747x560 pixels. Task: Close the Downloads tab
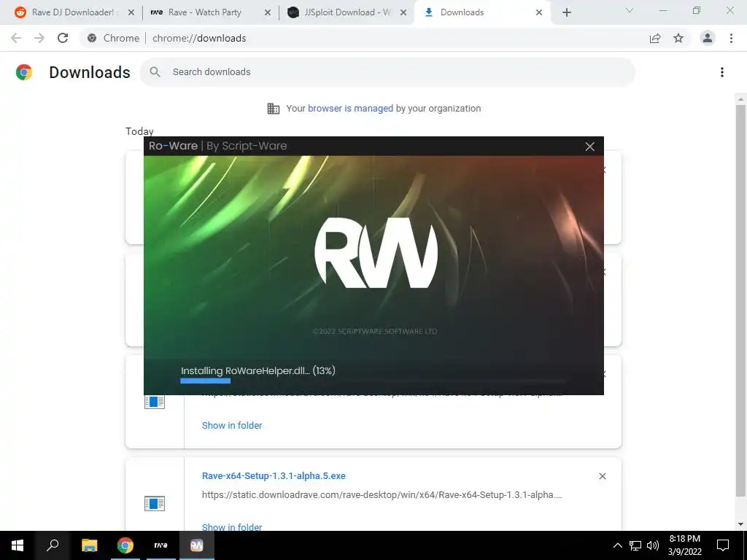click(x=539, y=12)
